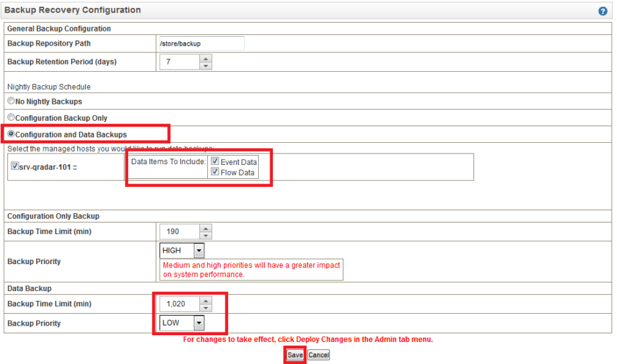Open the LOW Data Backup Priority dropdown
This screenshot has height=364, width=617.
pos(198,323)
